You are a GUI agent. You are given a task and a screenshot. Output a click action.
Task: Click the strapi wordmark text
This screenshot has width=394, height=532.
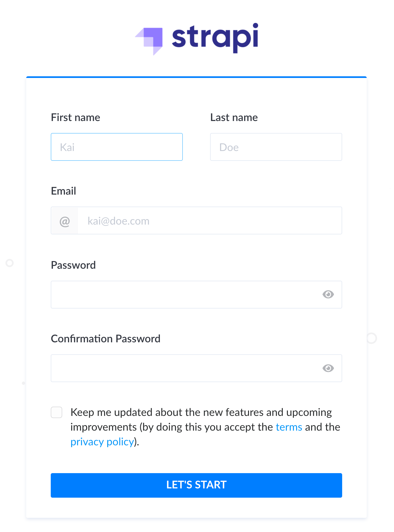pos(215,38)
